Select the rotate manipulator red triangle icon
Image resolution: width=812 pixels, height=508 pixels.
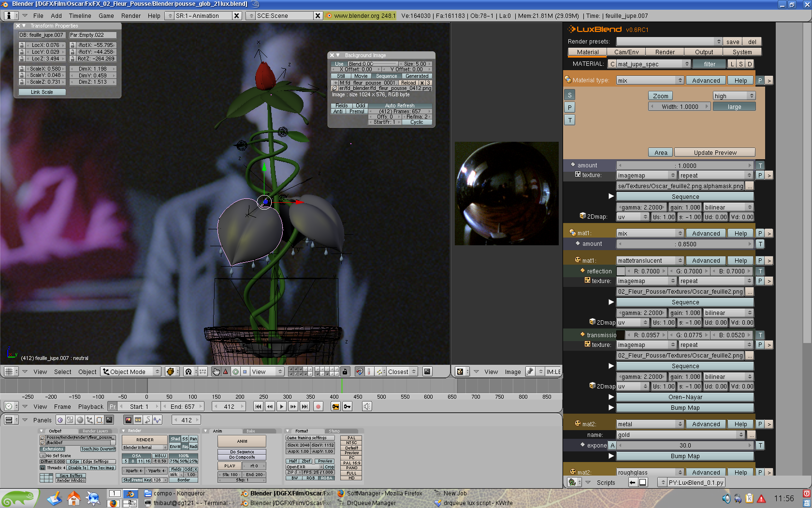(x=226, y=372)
